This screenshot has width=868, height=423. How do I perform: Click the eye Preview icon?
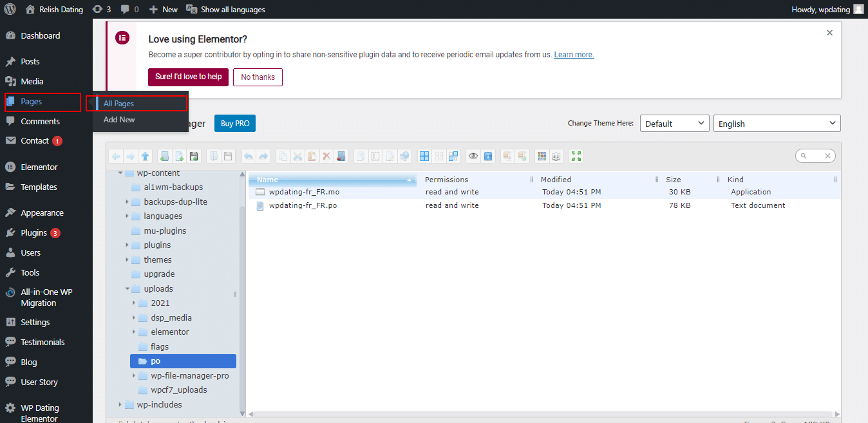tap(473, 156)
